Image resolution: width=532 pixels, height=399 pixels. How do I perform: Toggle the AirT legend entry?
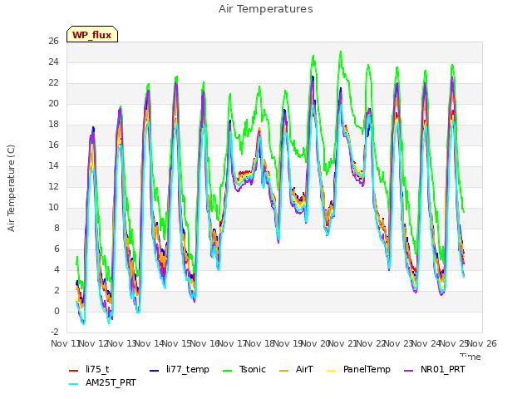[296, 369]
